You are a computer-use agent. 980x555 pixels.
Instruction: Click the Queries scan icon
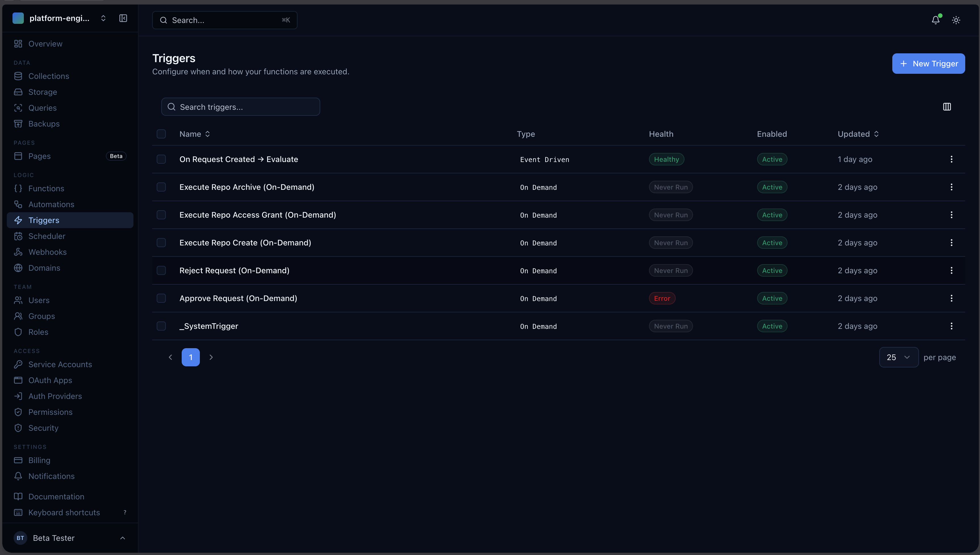pos(18,108)
